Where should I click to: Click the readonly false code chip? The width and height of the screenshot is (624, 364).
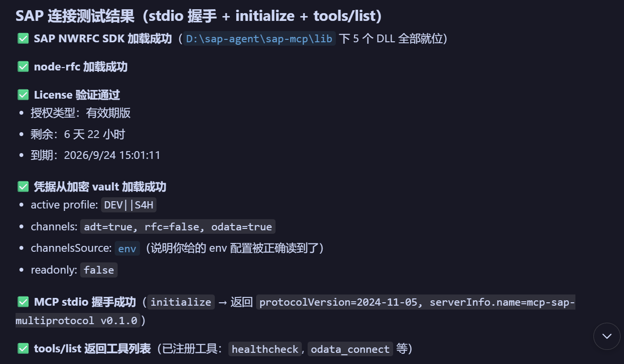pos(99,270)
